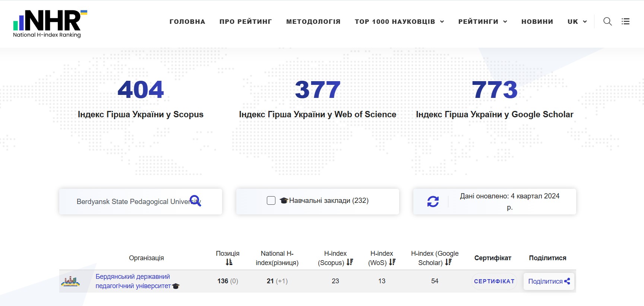Expand the РЕЙТИНГИ dropdown menu
Screen dimensions: 644x306
point(483,22)
